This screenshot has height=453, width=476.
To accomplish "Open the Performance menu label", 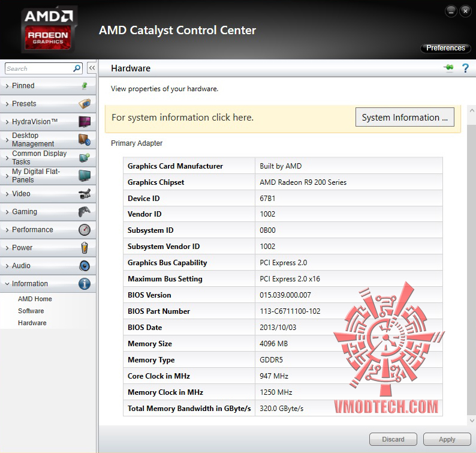I will click(32, 230).
